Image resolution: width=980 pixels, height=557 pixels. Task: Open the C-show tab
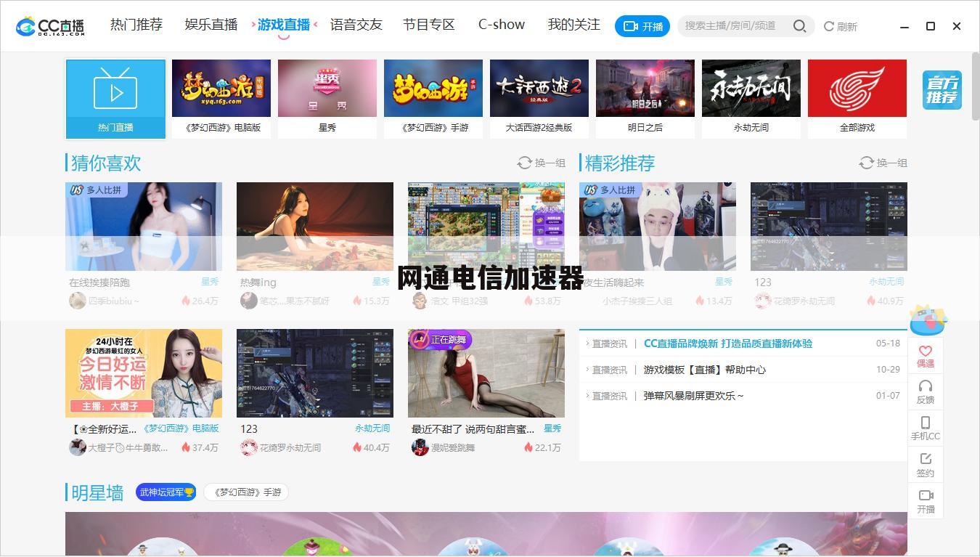point(502,25)
